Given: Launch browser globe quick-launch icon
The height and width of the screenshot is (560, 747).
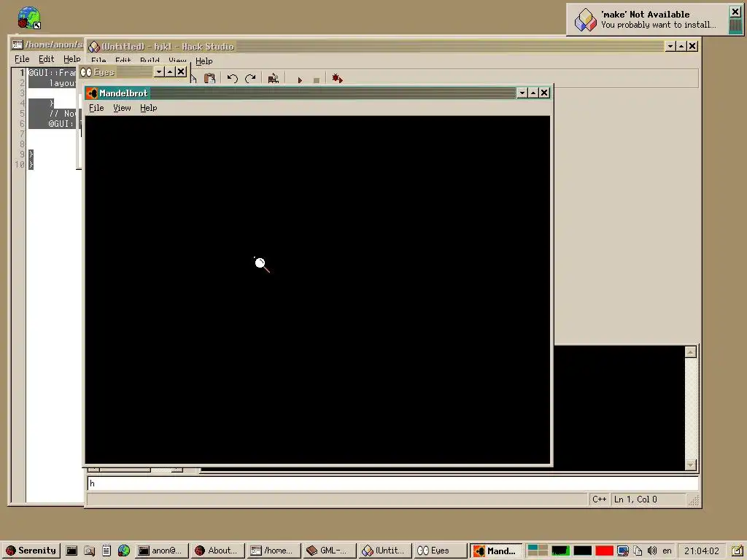Looking at the screenshot, I should click(124, 551).
